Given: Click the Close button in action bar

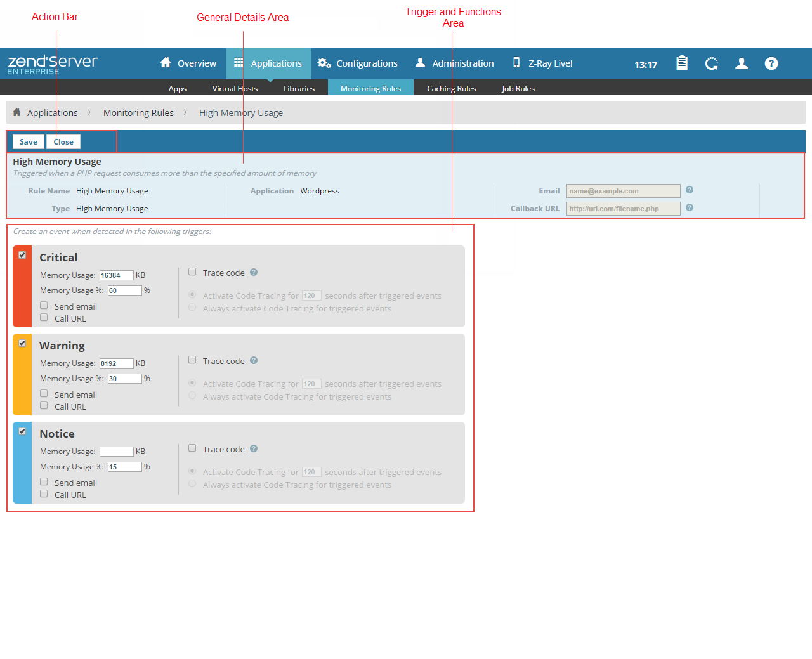Looking at the screenshot, I should [x=63, y=142].
